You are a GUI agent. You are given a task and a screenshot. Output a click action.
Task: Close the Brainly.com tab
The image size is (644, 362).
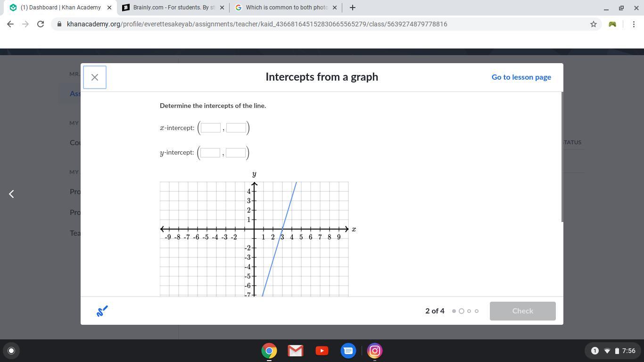[x=222, y=8]
